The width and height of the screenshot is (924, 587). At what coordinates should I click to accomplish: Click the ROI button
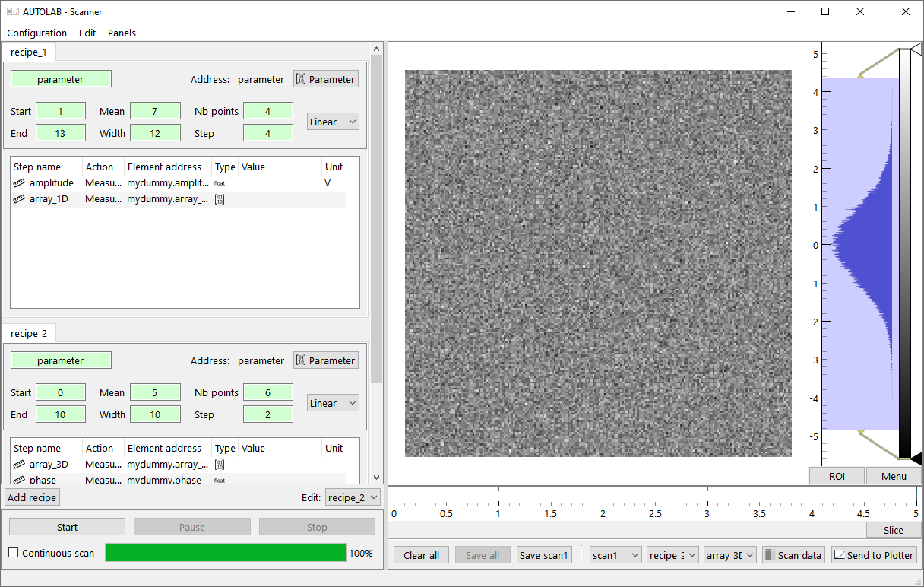pos(837,476)
